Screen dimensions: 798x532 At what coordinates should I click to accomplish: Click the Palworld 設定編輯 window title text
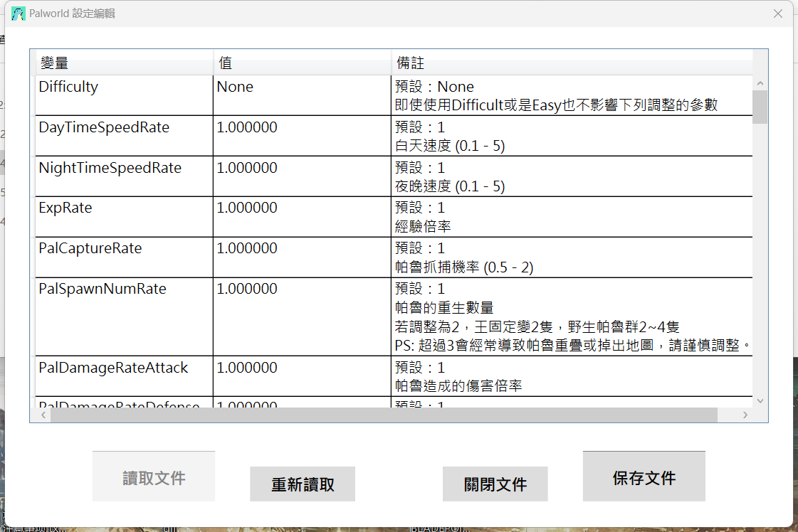(73, 14)
